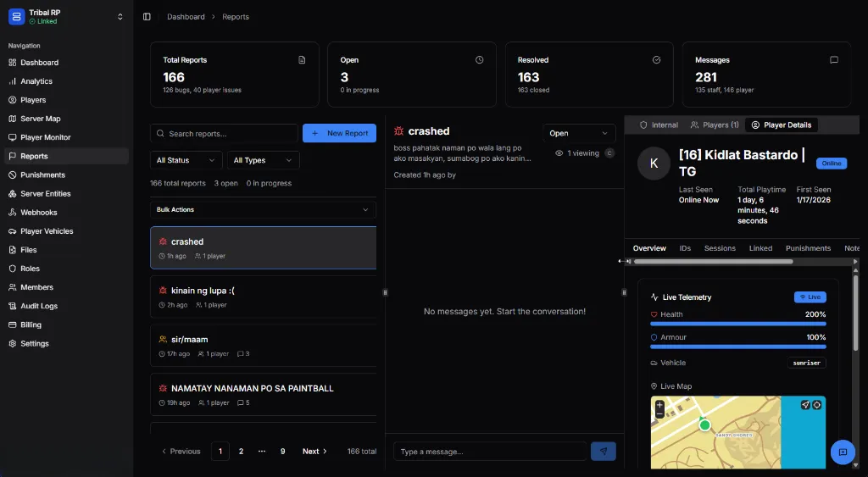
Task: Select the Player Details tab
Action: 781,125
